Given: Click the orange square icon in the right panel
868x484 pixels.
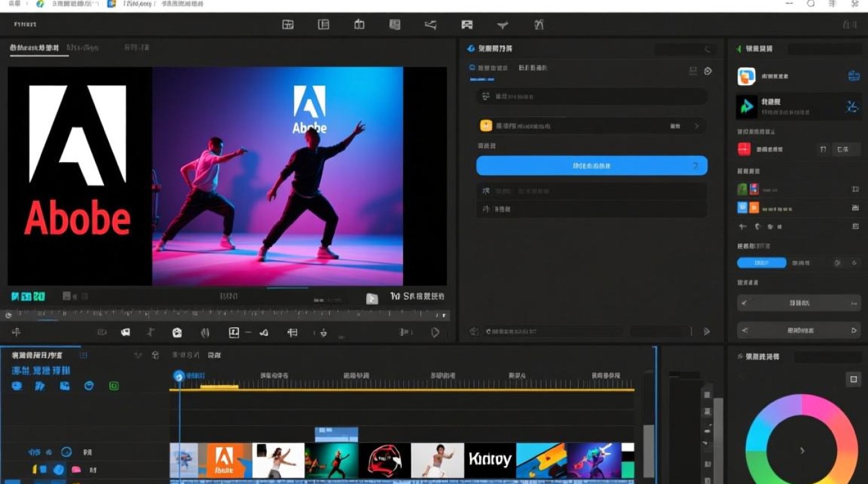Looking at the screenshot, I should pyautogui.click(x=754, y=208).
